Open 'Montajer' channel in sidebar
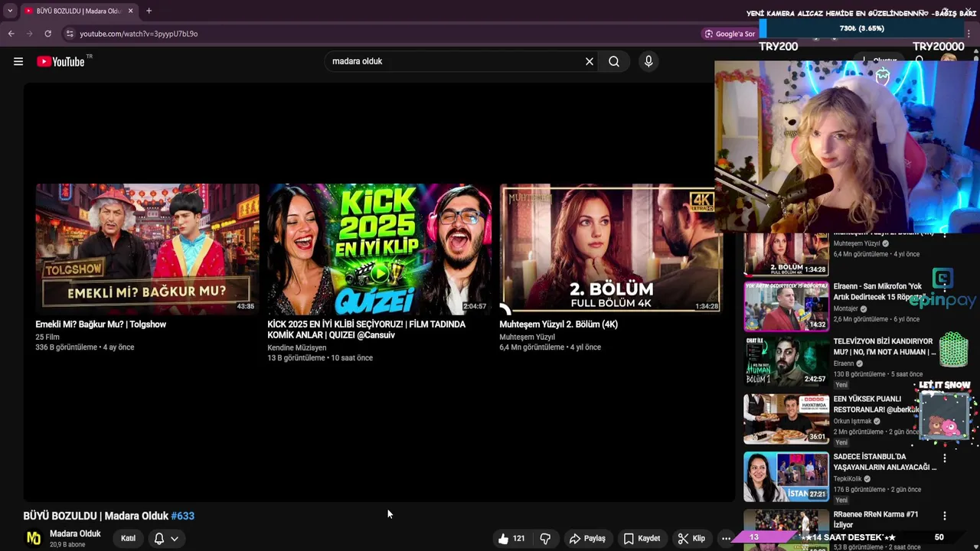This screenshot has height=551, width=980. coord(846,308)
